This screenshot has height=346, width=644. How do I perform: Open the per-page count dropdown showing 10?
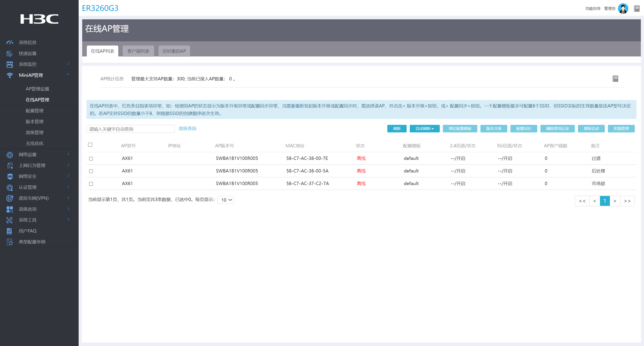tap(225, 200)
